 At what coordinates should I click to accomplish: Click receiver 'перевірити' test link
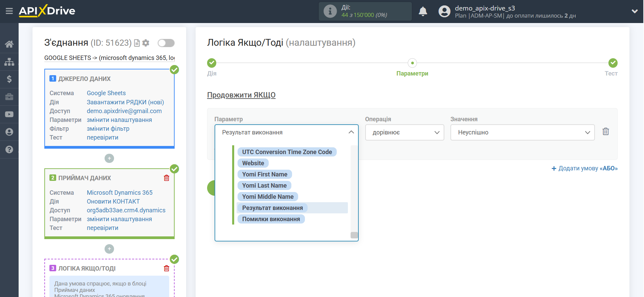(x=103, y=228)
